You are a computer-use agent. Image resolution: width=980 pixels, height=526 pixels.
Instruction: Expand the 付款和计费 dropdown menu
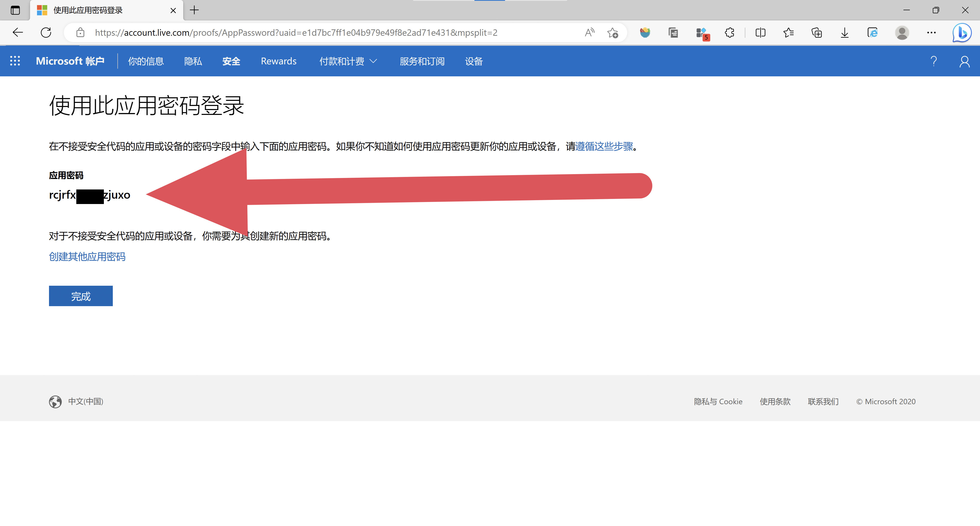click(348, 61)
